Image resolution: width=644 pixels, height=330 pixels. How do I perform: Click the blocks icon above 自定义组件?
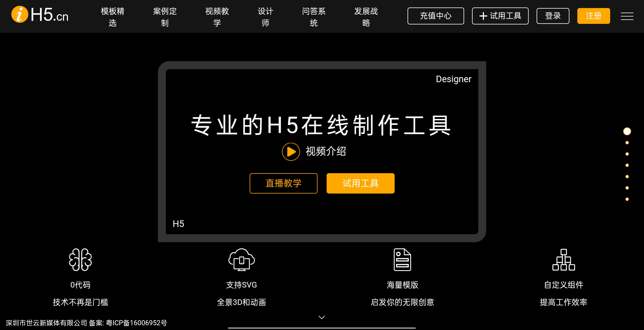coord(563,260)
